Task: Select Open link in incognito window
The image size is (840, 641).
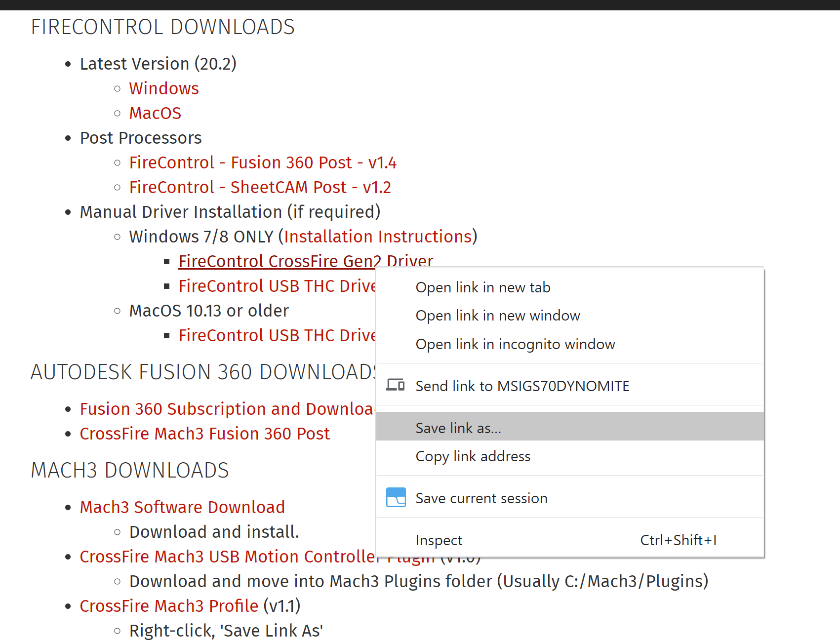Action: 570,344
